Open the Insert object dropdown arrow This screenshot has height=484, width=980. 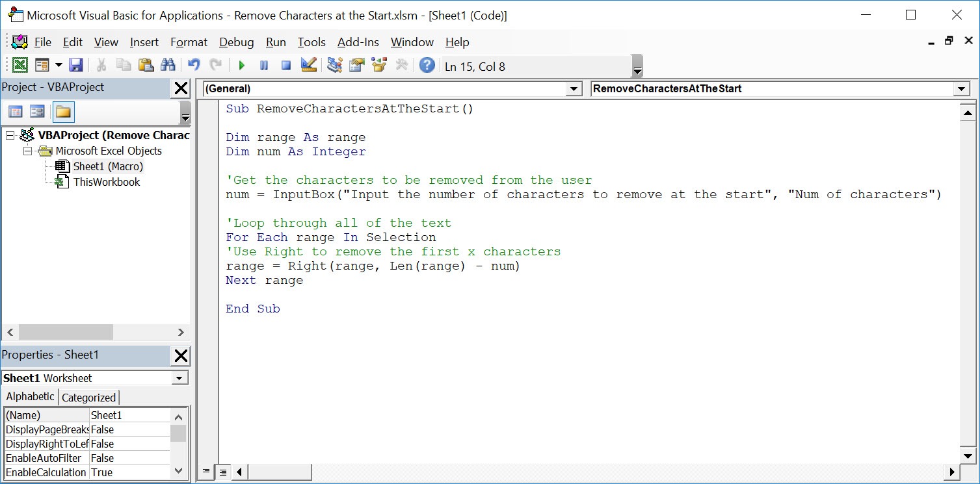(x=59, y=66)
